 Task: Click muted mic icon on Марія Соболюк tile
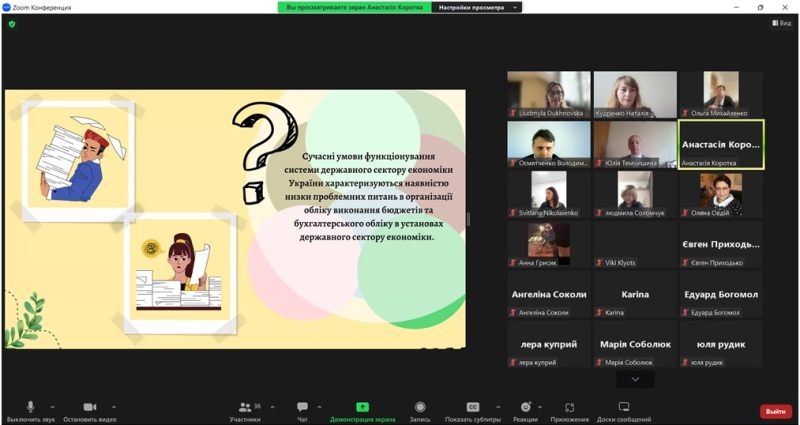point(599,363)
